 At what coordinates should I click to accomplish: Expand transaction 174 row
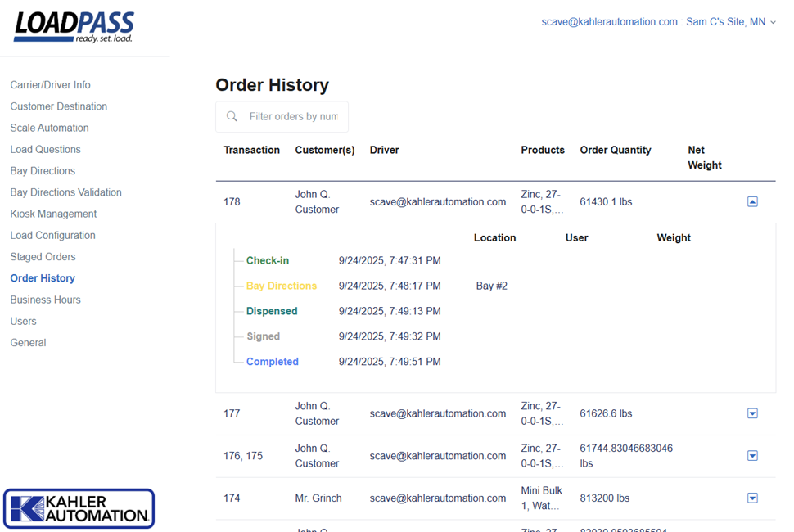[x=752, y=498]
